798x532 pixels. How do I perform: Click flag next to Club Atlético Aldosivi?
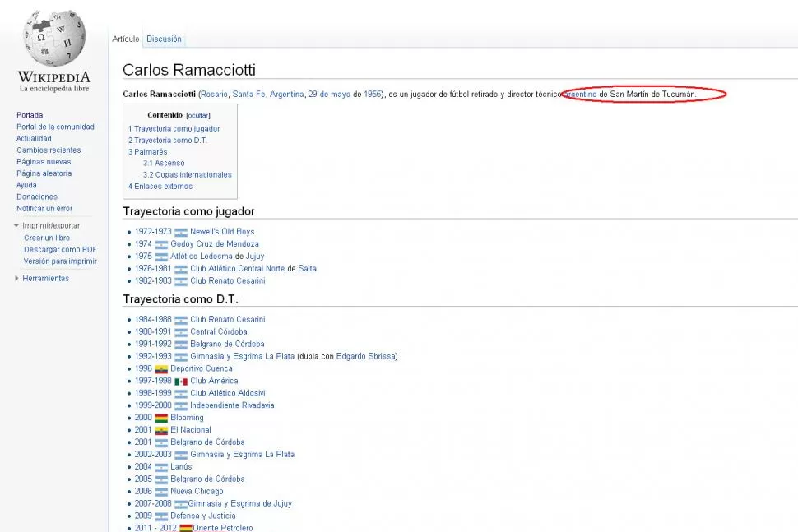181,394
